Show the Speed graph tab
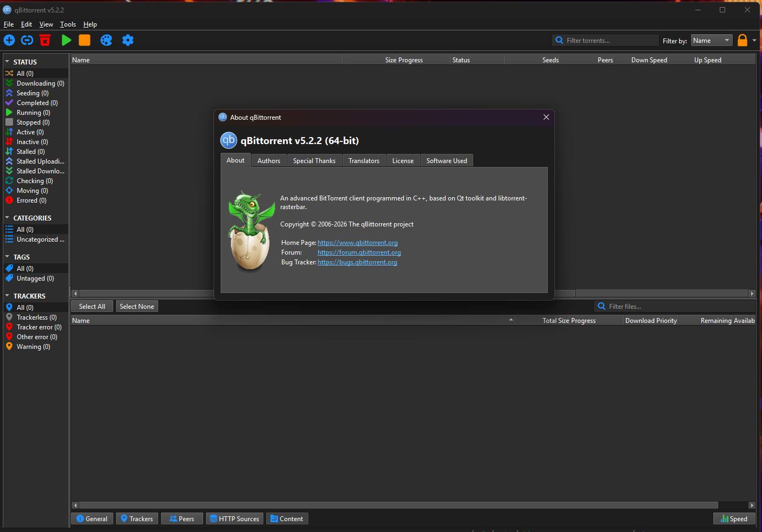 tap(734, 519)
